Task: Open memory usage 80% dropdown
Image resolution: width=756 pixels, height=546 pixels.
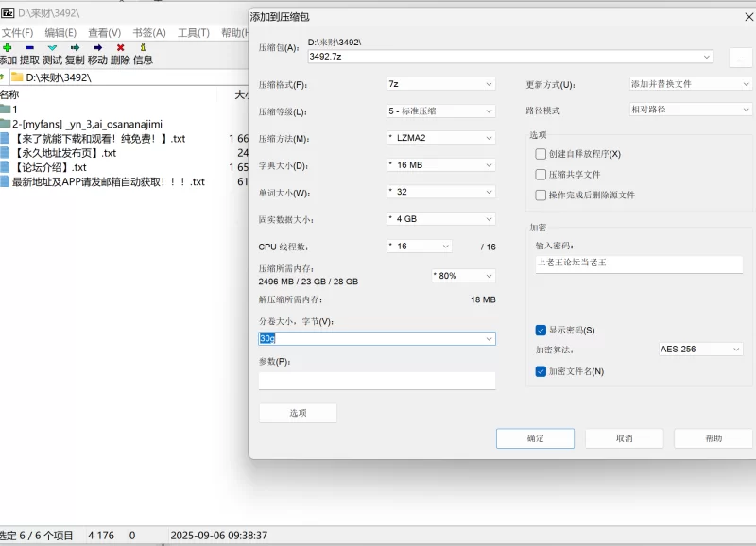Action: coord(489,276)
